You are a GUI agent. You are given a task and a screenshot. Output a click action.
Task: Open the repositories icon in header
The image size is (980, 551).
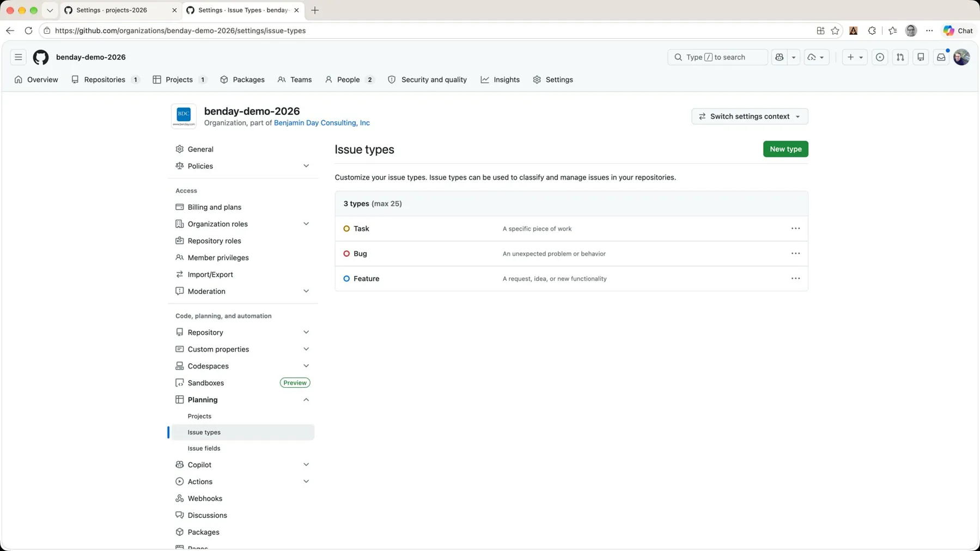[921, 57]
